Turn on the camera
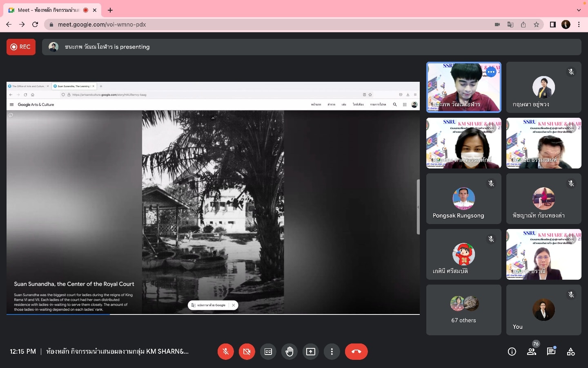The image size is (588, 368). pyautogui.click(x=247, y=352)
